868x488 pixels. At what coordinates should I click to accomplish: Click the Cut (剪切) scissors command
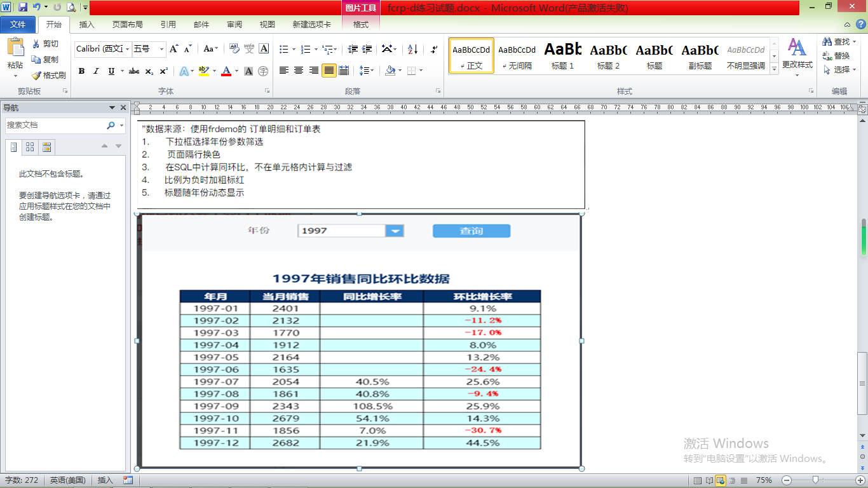click(46, 44)
